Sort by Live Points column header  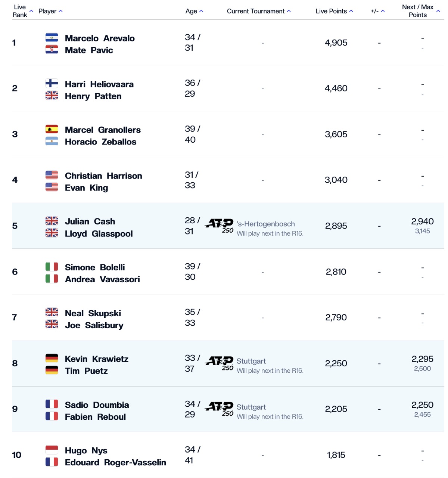click(x=334, y=11)
